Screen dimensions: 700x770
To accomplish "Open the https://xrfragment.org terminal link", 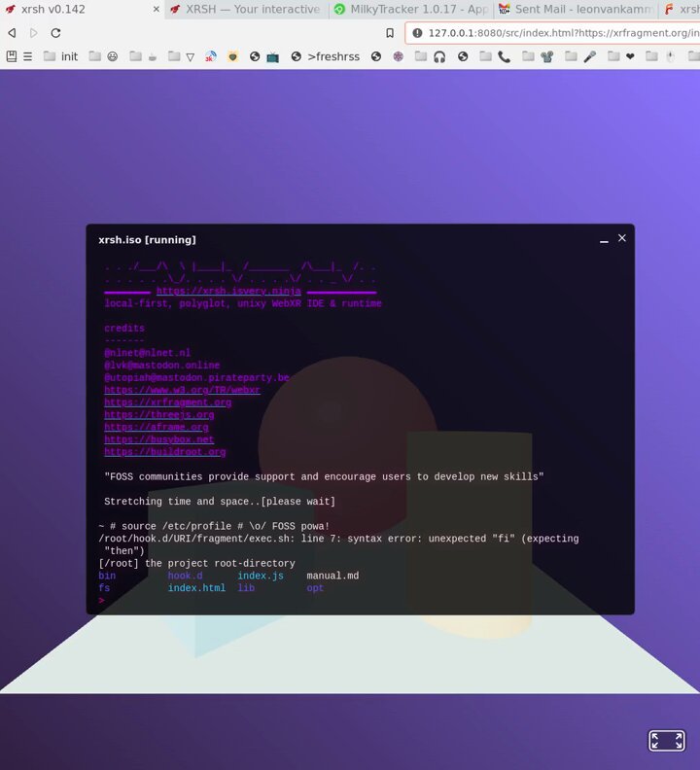I will pos(167,402).
